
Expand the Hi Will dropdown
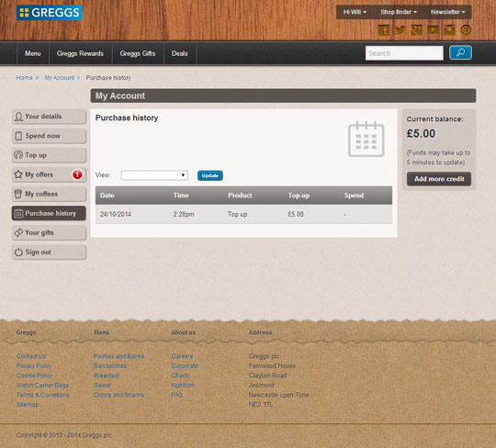pos(355,12)
